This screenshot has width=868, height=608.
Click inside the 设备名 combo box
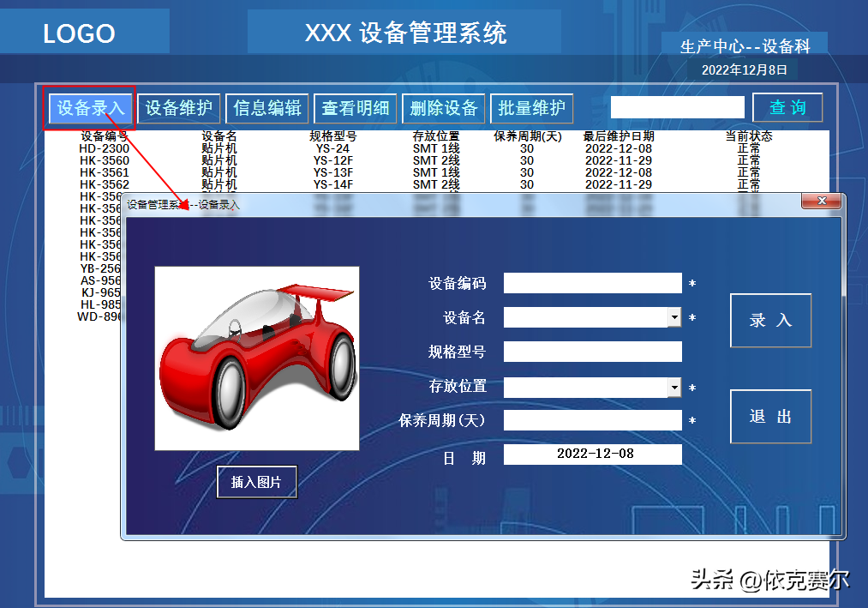[586, 317]
